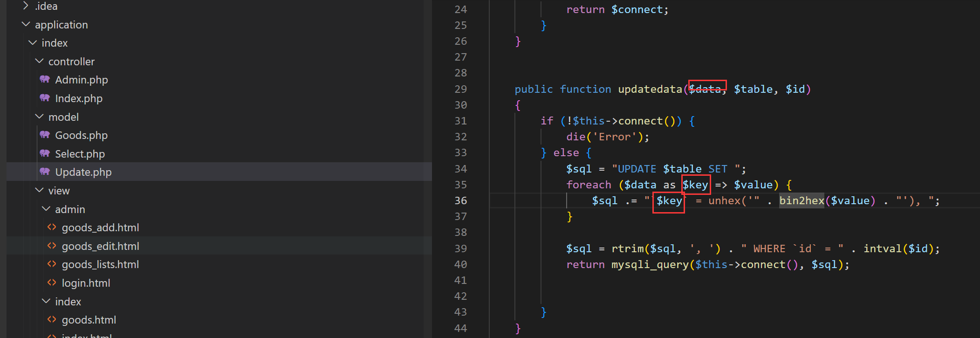Click the foreach keyword on line 35

(589, 185)
